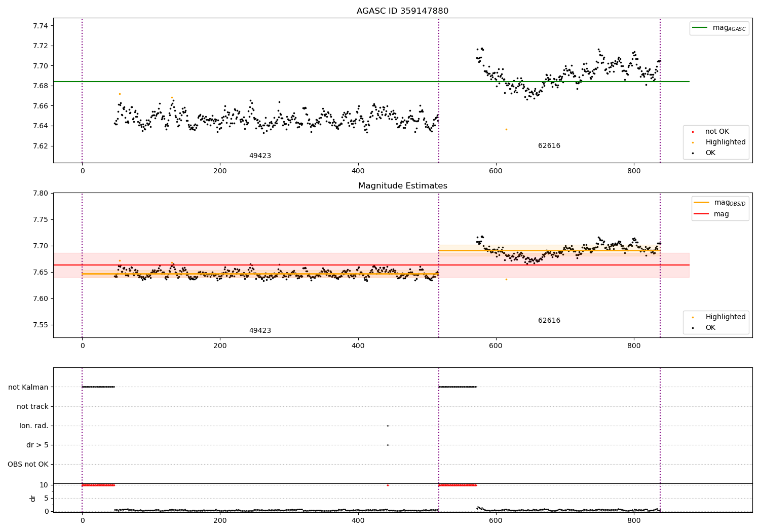Click the lone data point on Ion. rad. row

point(388,426)
